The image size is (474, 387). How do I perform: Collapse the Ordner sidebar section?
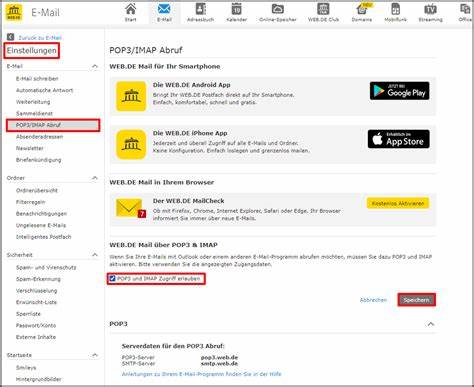[95, 178]
